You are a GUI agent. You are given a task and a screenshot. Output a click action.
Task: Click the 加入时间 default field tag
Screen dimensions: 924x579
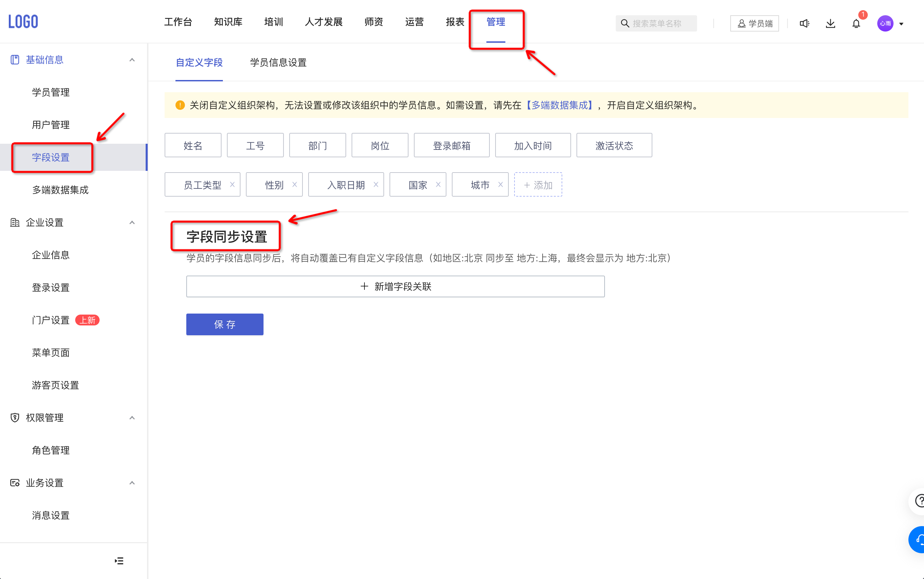(533, 145)
